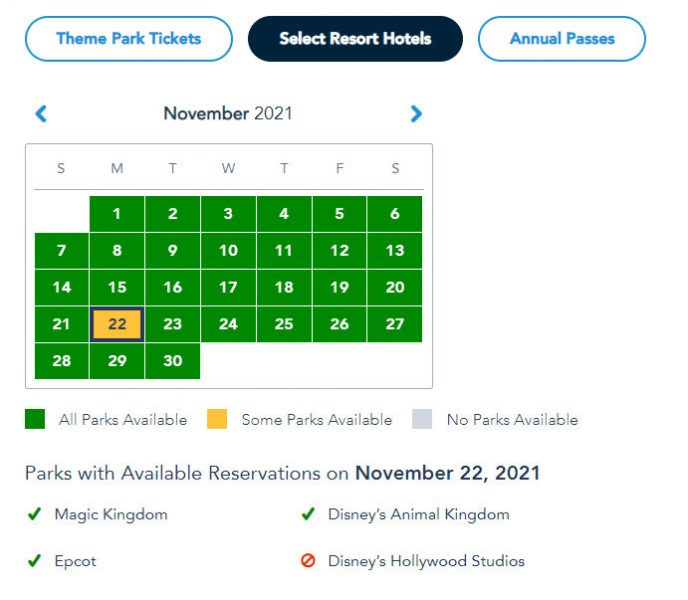Click green All Parks Available legend swatch
This screenshot has height=600, width=688.
click(x=35, y=420)
